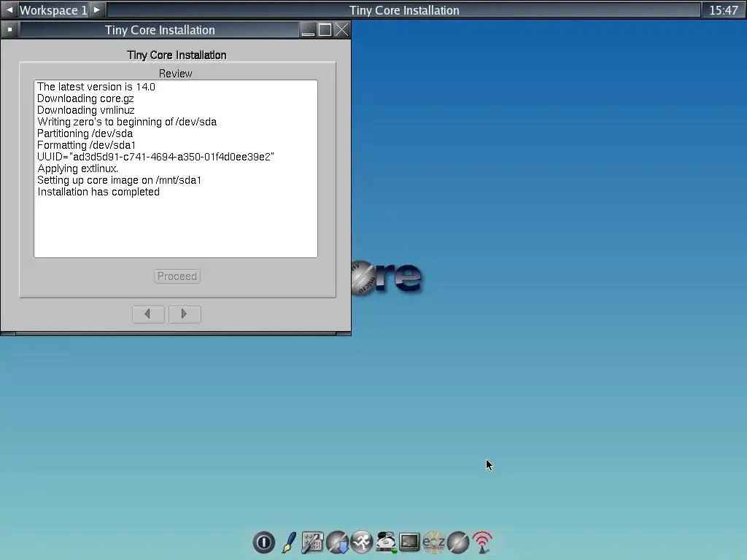Open the Apps download-arrow icon in dock
Viewport: 747px width, 560px height.
[x=337, y=542]
